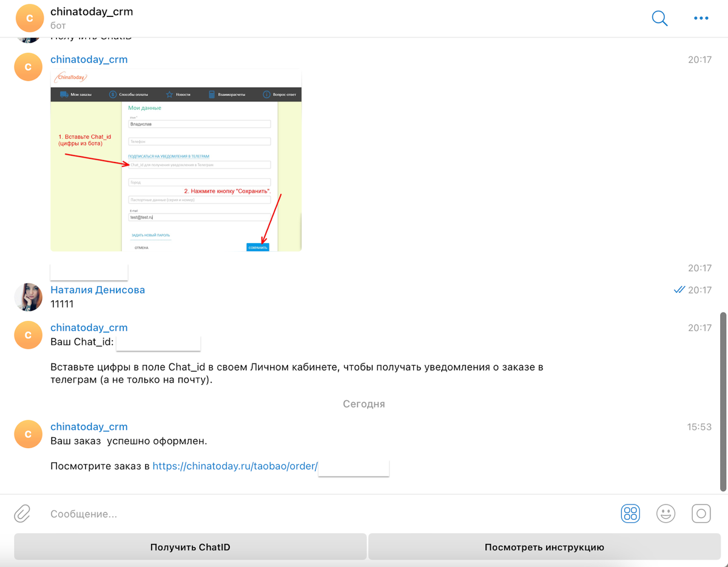Screen dimensions: 728x567
Task: Click the chinatoday_crm header avatar
Action: [30, 18]
